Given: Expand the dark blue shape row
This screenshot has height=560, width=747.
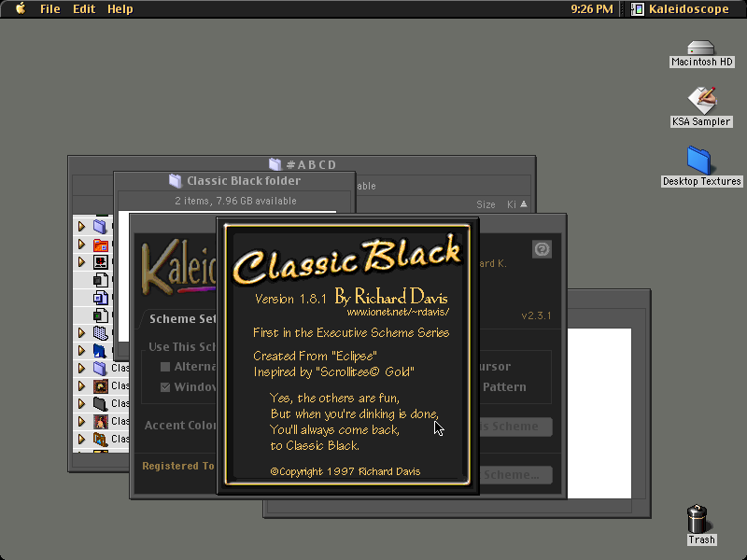Looking at the screenshot, I should (81, 351).
